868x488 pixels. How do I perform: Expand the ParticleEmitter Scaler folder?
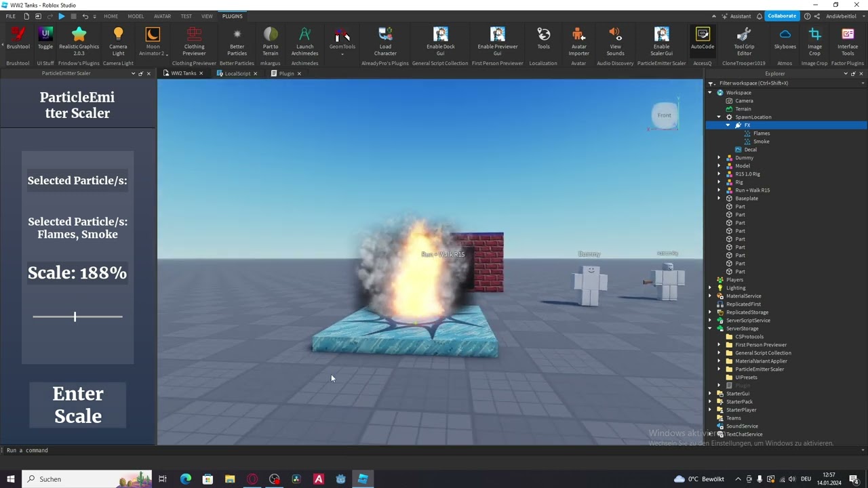(x=719, y=369)
